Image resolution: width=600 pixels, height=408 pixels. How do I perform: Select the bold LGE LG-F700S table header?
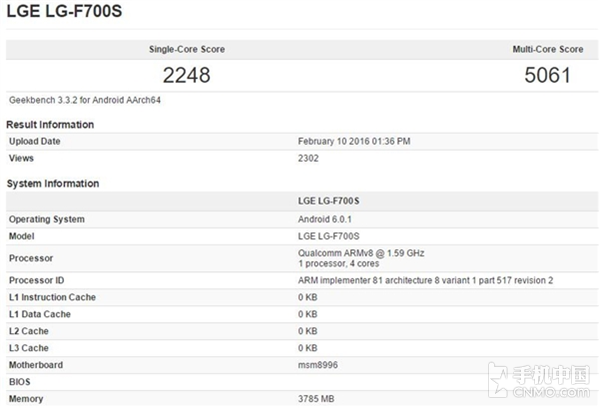pyautogui.click(x=329, y=201)
